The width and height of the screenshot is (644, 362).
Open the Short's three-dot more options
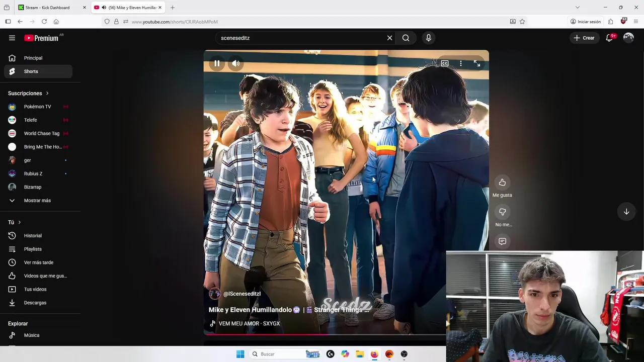click(x=461, y=63)
